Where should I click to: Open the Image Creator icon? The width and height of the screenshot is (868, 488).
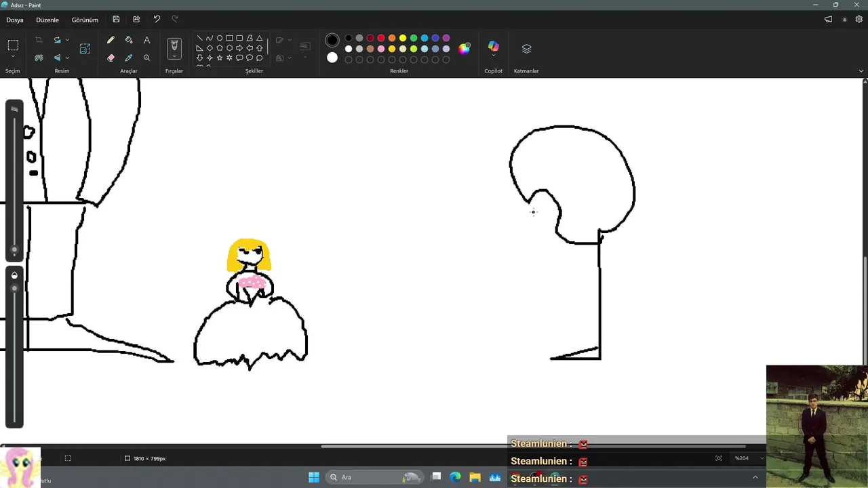[x=85, y=49]
